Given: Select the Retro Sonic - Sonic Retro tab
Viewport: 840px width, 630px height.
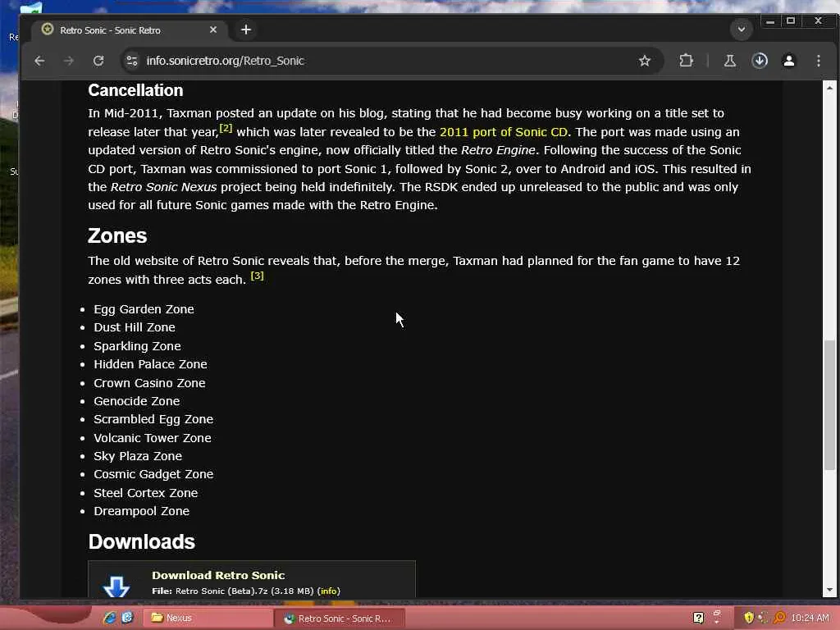Looking at the screenshot, I should click(x=129, y=30).
